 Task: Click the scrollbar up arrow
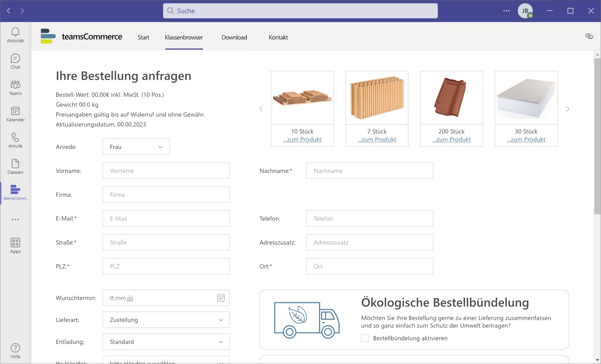click(597, 54)
